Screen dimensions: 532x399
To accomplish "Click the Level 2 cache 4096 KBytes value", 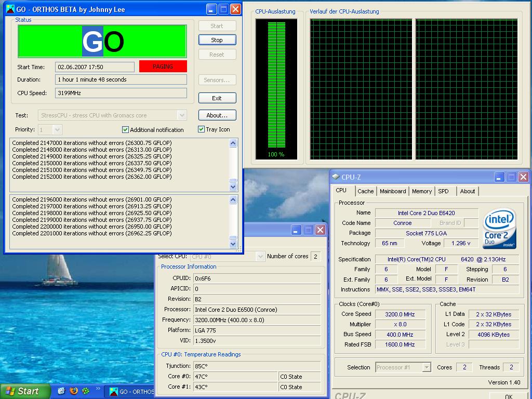I will coord(494,335).
